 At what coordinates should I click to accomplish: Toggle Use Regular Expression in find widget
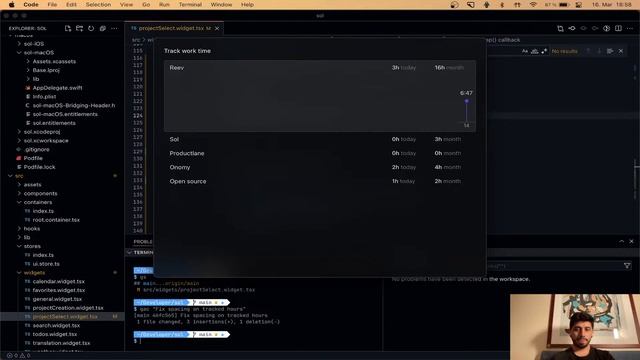click(x=544, y=51)
